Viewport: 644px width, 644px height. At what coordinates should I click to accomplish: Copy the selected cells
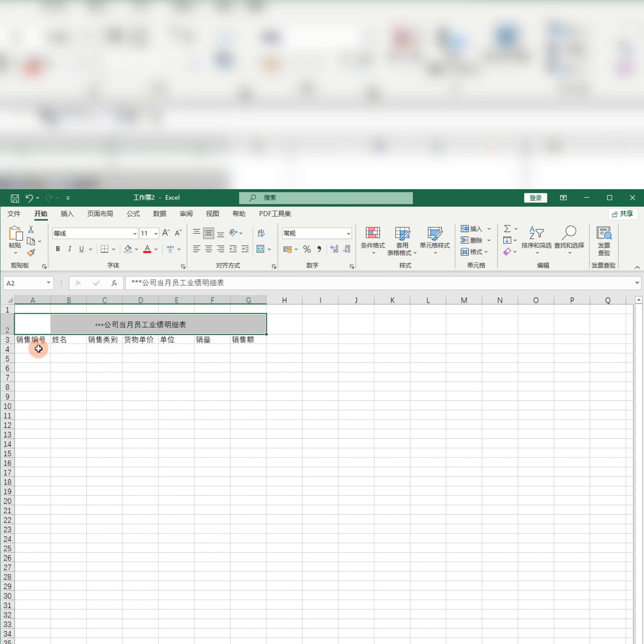[31, 241]
